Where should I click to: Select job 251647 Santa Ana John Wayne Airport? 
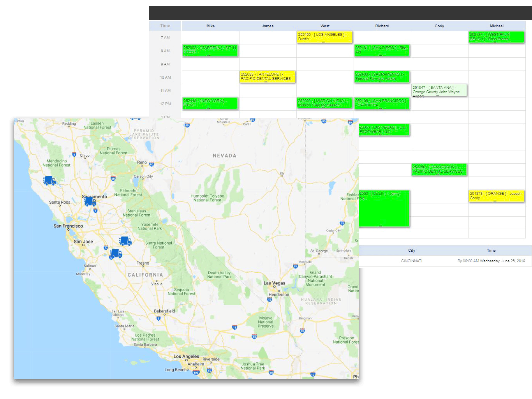[x=439, y=90]
